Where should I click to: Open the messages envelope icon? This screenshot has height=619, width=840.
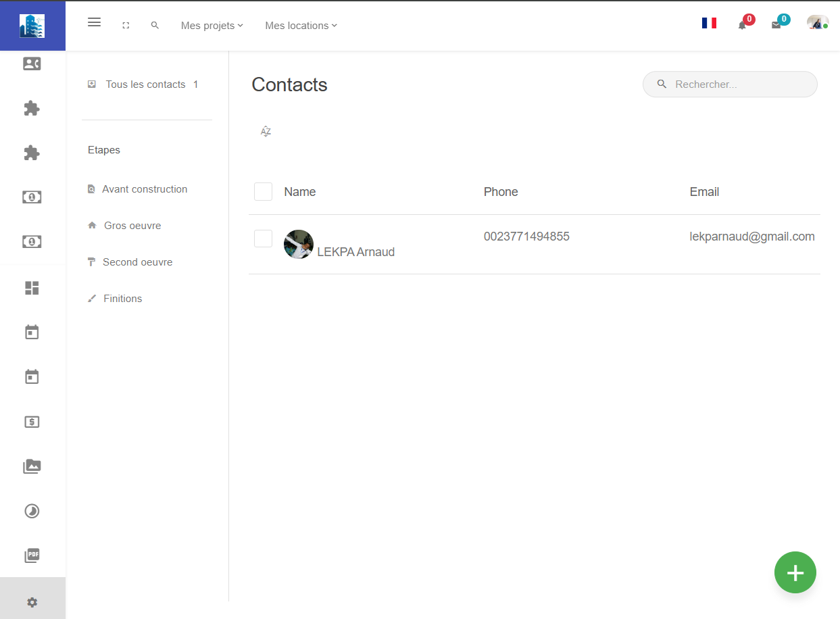click(x=776, y=25)
